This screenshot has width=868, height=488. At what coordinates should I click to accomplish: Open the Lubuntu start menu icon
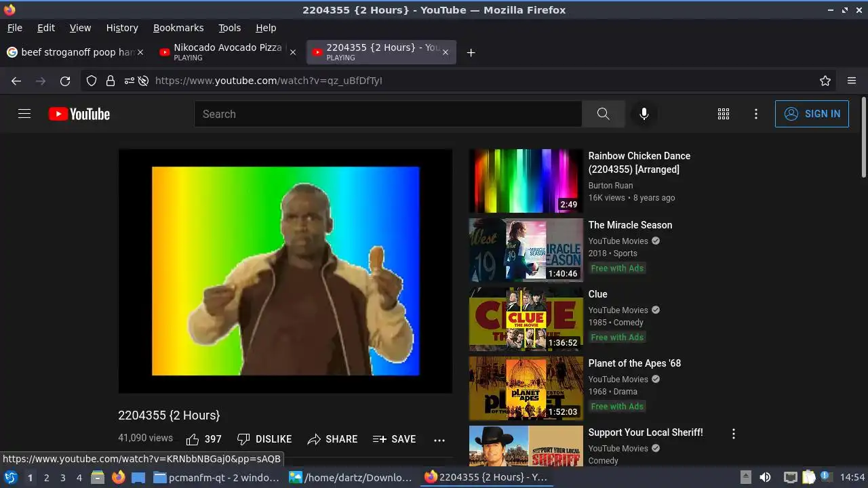pos(11,477)
